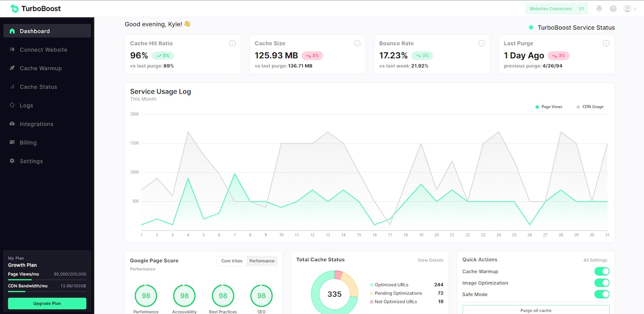This screenshot has width=644, height=314.
Task: Open All Settings in Quick Actions
Action: (595, 260)
